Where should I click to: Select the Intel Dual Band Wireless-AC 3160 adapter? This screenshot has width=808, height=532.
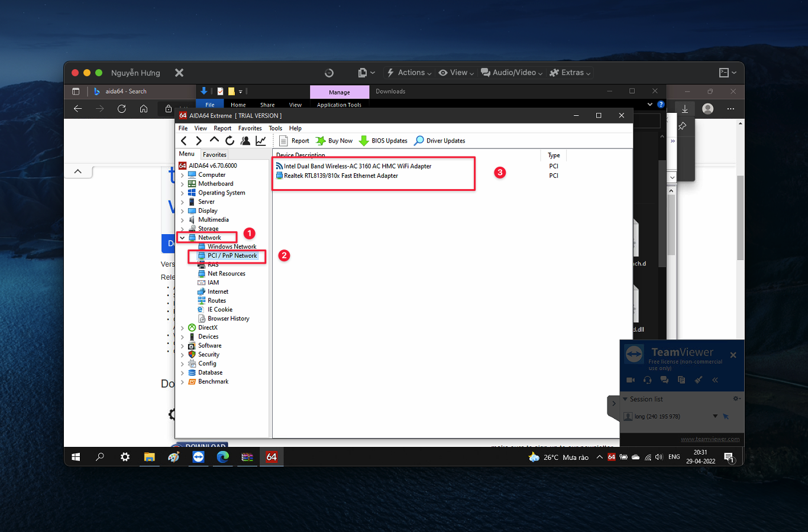(357, 166)
